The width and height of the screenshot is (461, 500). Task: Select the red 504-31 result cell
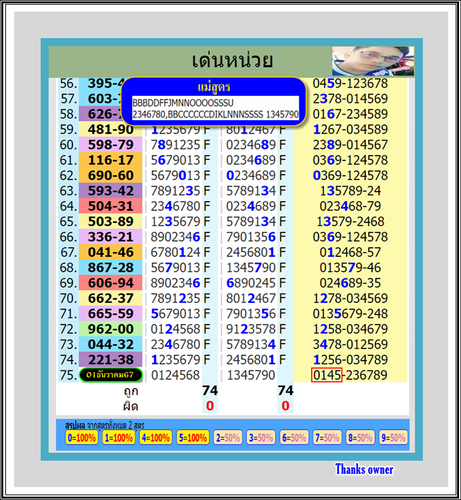tap(111, 206)
